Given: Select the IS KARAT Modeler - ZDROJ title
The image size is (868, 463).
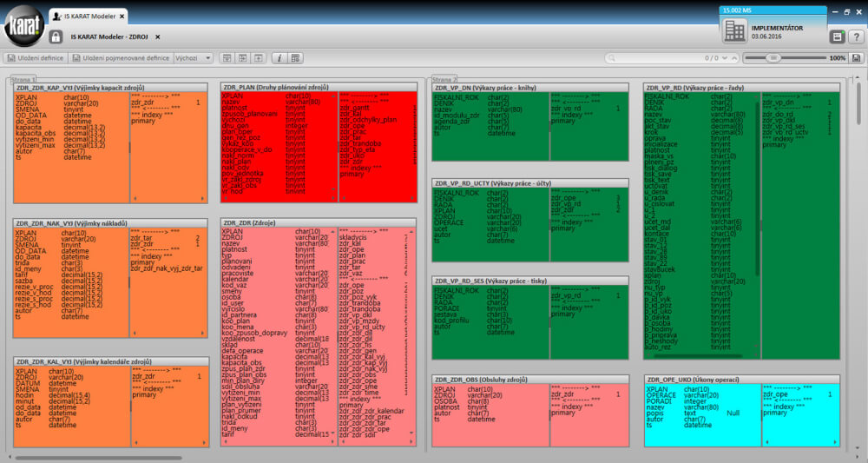Looking at the screenshot, I should (x=109, y=37).
